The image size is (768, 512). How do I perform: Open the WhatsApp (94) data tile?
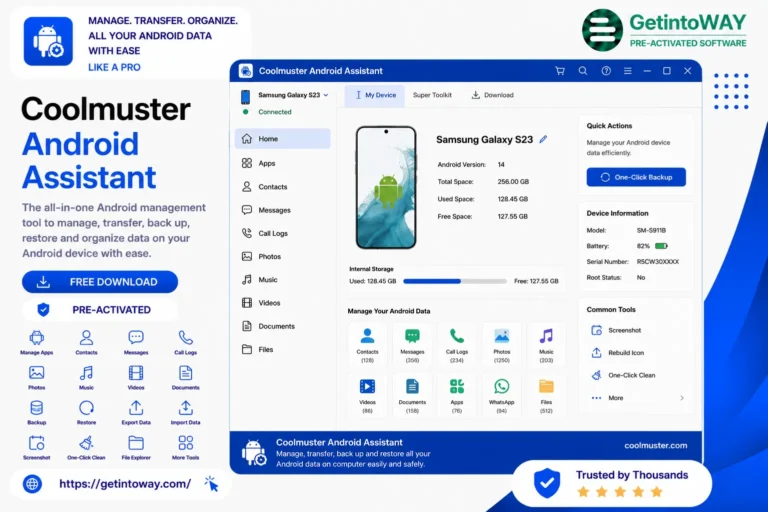tap(502, 395)
